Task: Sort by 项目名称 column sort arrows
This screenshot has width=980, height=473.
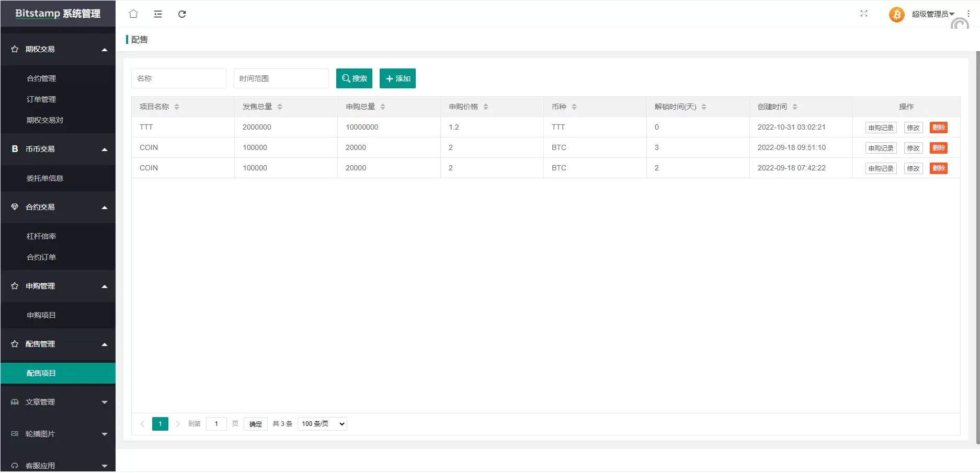Action: coord(177,107)
